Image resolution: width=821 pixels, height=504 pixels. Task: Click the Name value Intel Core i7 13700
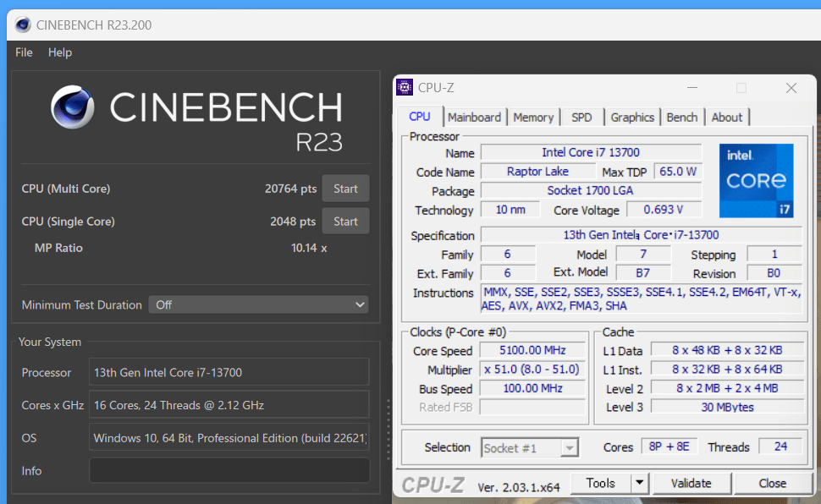pos(591,152)
